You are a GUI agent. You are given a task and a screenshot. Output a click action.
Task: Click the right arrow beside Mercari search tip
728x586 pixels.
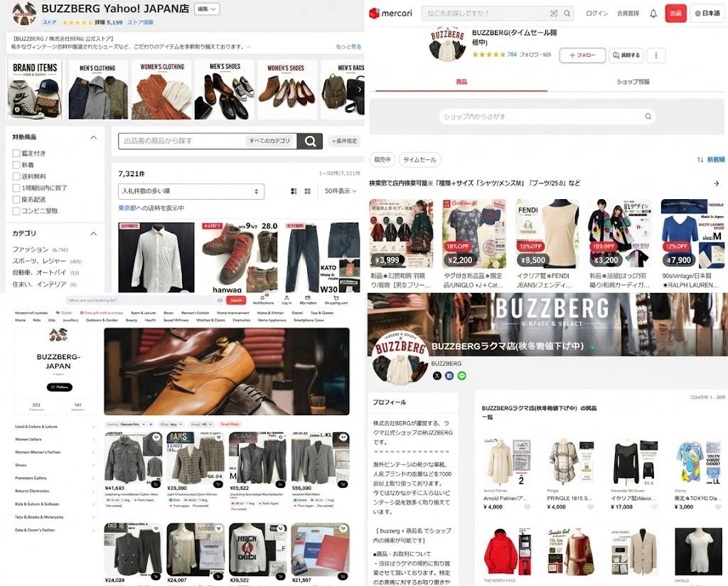(x=717, y=183)
